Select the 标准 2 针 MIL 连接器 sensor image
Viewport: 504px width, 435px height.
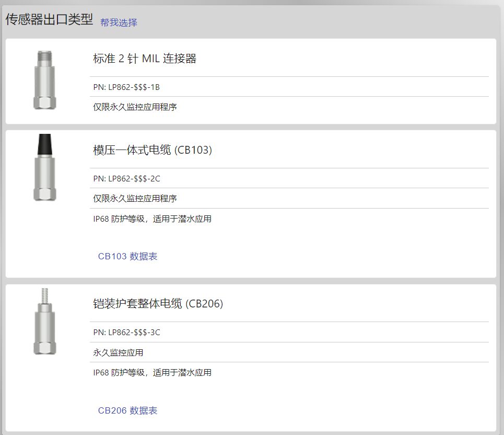coord(45,80)
